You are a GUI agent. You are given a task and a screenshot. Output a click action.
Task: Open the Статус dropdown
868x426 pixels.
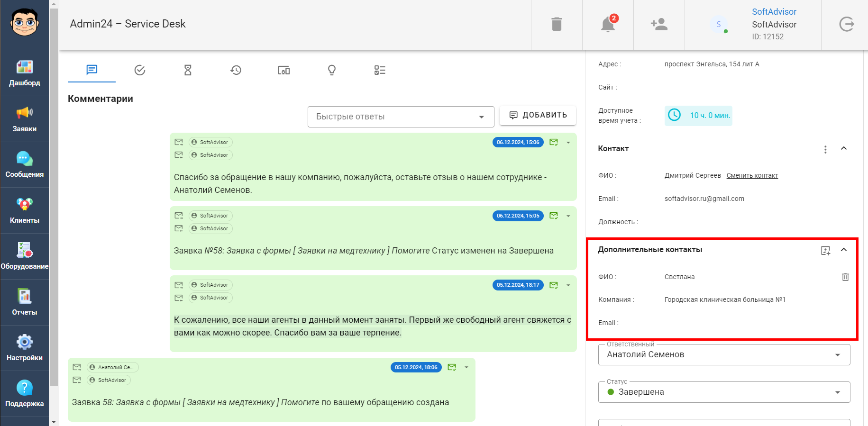(724, 392)
